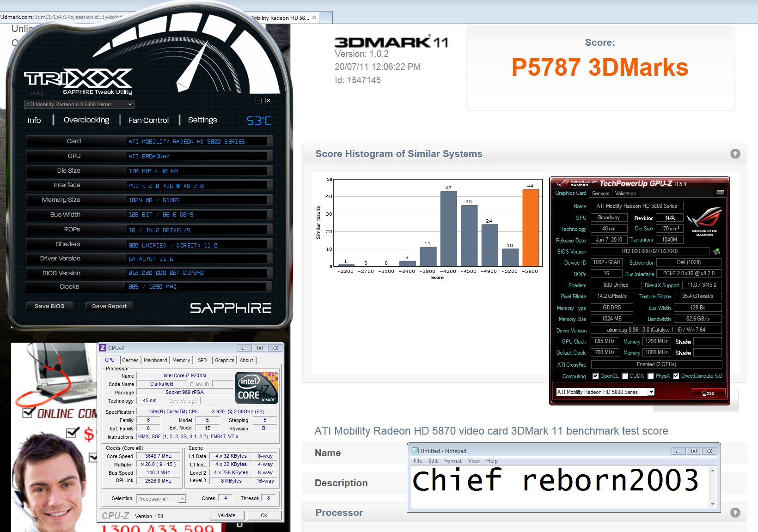The image size is (758, 532).
Task: Open the Caches tab in CPU-Z
Action: click(130, 360)
